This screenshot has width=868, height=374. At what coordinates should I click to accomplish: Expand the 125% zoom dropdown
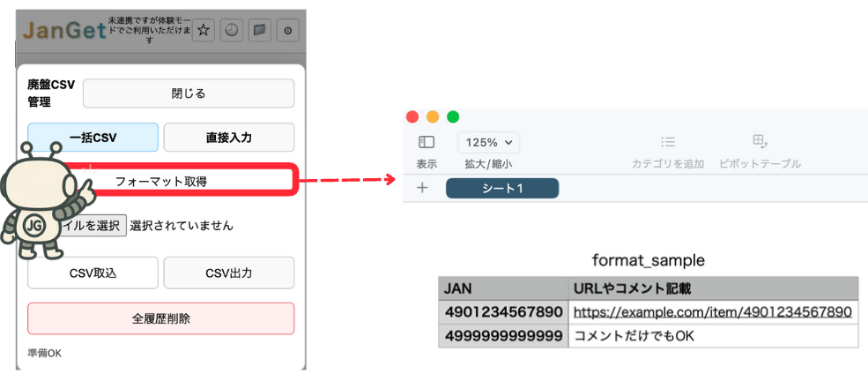point(488,142)
